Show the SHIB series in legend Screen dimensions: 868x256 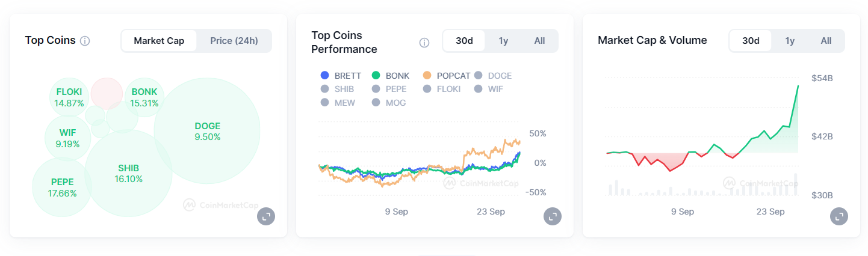point(338,89)
